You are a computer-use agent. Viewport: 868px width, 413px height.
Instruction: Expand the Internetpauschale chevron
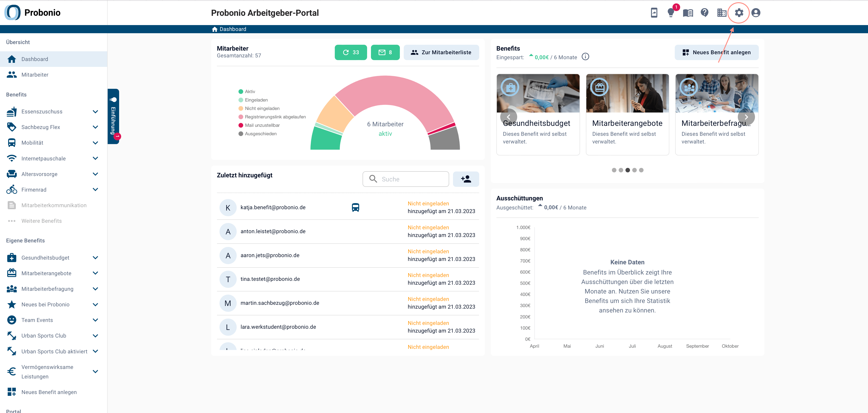click(95, 158)
